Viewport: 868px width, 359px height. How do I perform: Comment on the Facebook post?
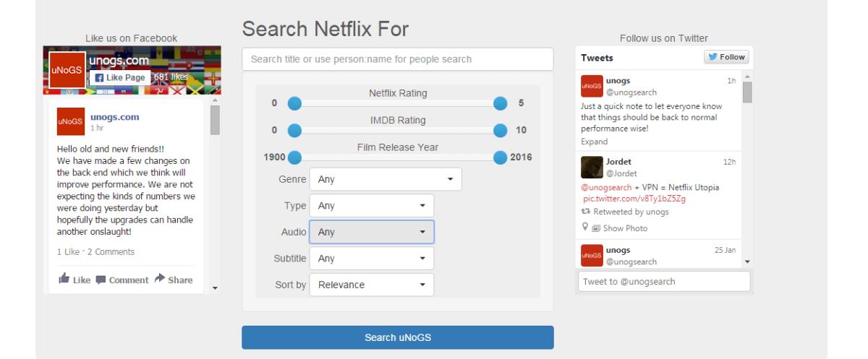(x=122, y=280)
